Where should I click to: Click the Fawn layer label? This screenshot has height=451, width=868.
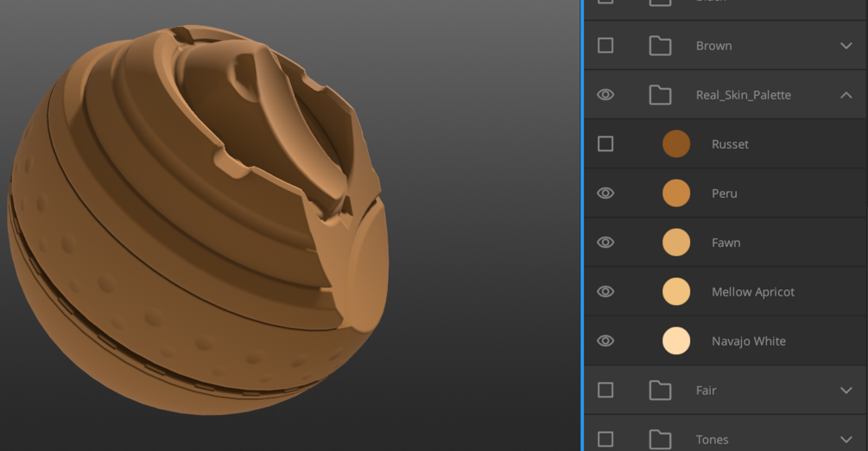726,244
